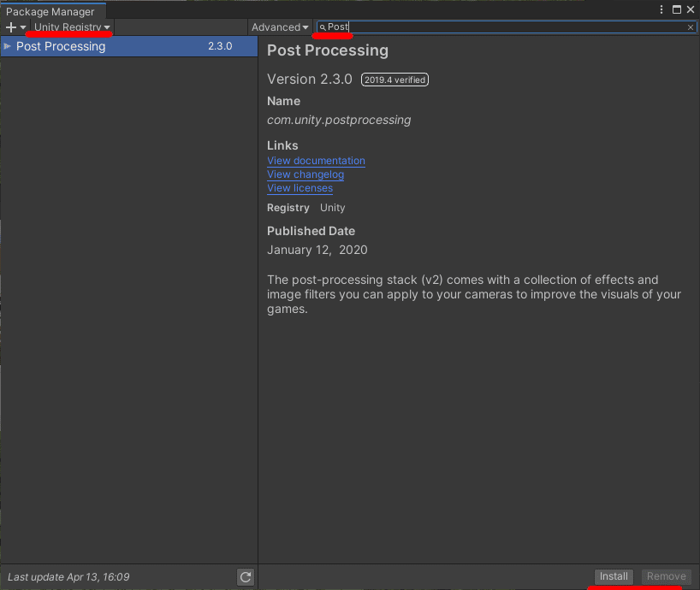Click the Remove button
This screenshot has height=590, width=700.
666,576
